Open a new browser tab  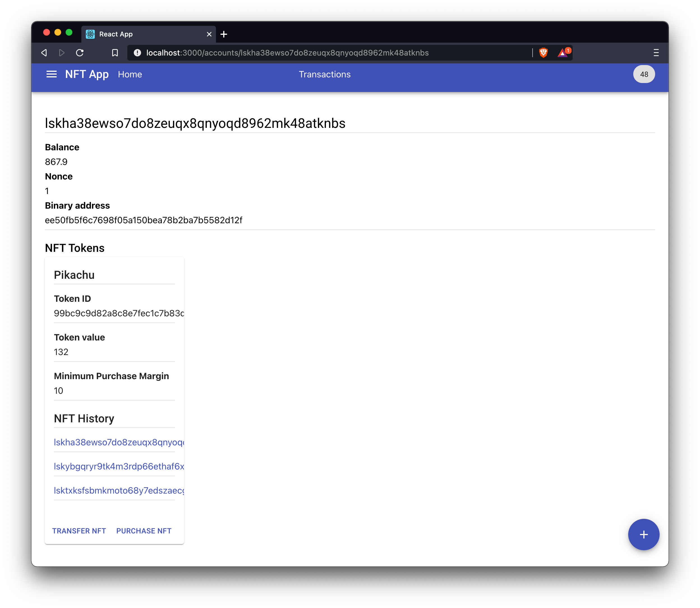[x=224, y=34]
